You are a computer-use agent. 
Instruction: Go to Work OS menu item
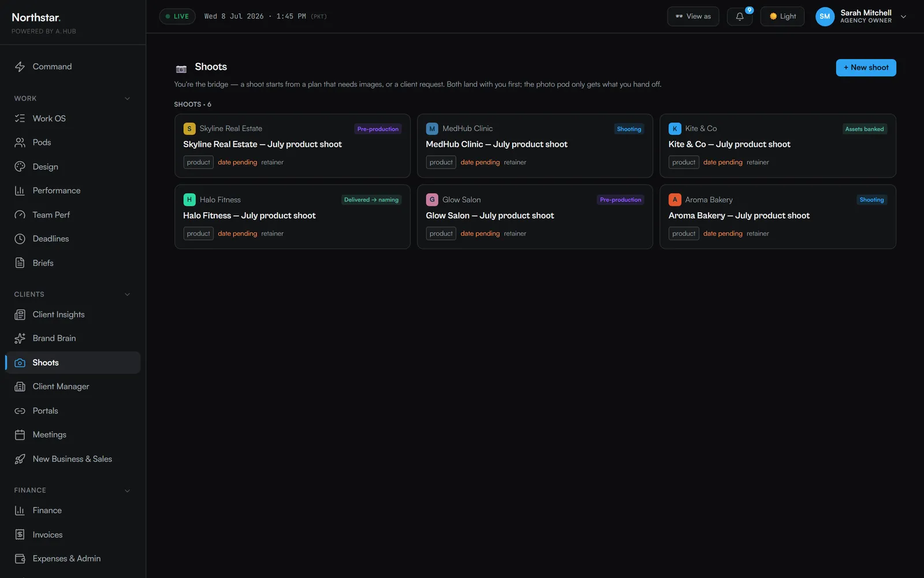click(x=73, y=118)
